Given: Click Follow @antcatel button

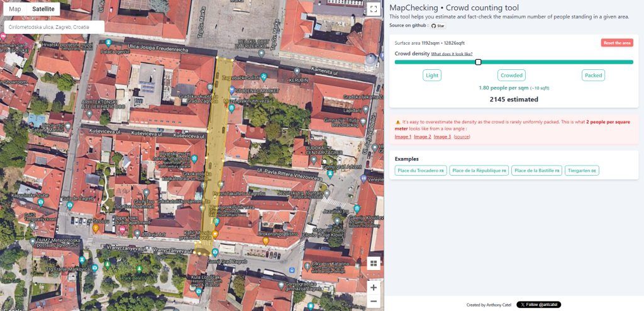Looking at the screenshot, I should click(x=538, y=305).
